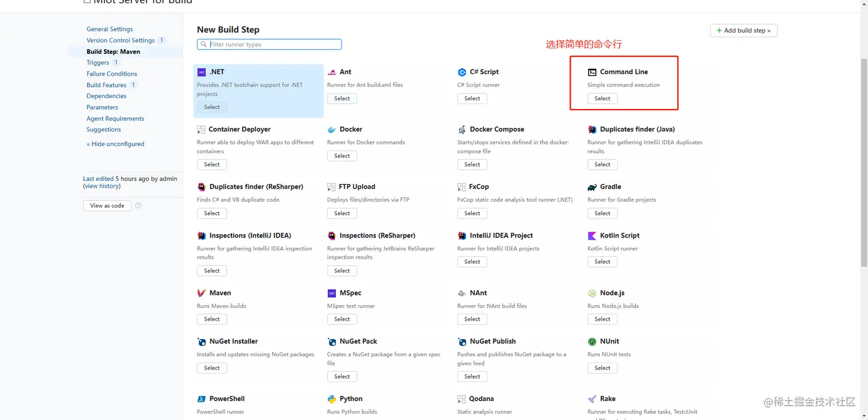Click the page vertical scrollbar
Viewport: 868px width, 420px height.
tap(864, 162)
